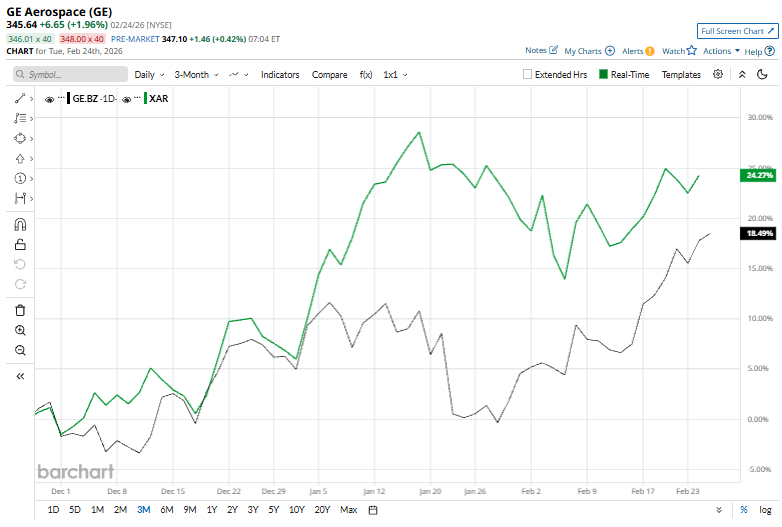This screenshot has width=782, height=527.
Task: Open the numbered counter tool
Action: pos(20,178)
